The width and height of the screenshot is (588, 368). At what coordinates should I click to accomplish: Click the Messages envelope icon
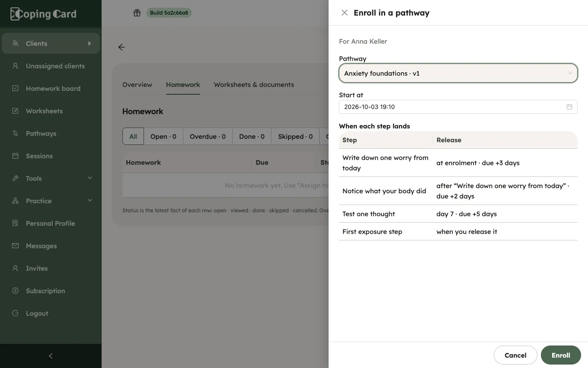tap(16, 246)
